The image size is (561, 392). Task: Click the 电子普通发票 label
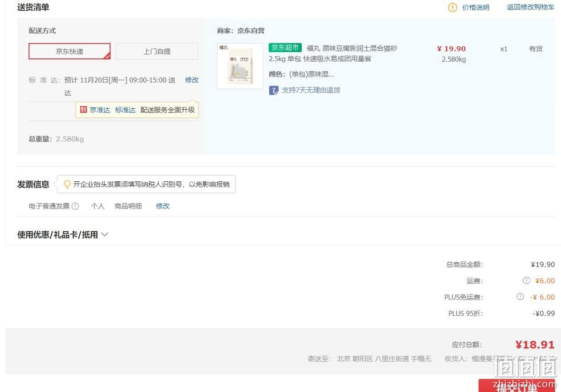49,206
